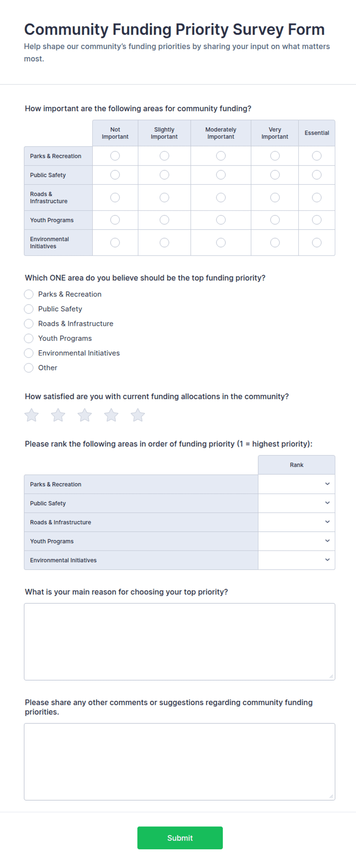Mark Environmental Initiatives as Moderately Important
The width and height of the screenshot is (356, 868).
click(221, 243)
